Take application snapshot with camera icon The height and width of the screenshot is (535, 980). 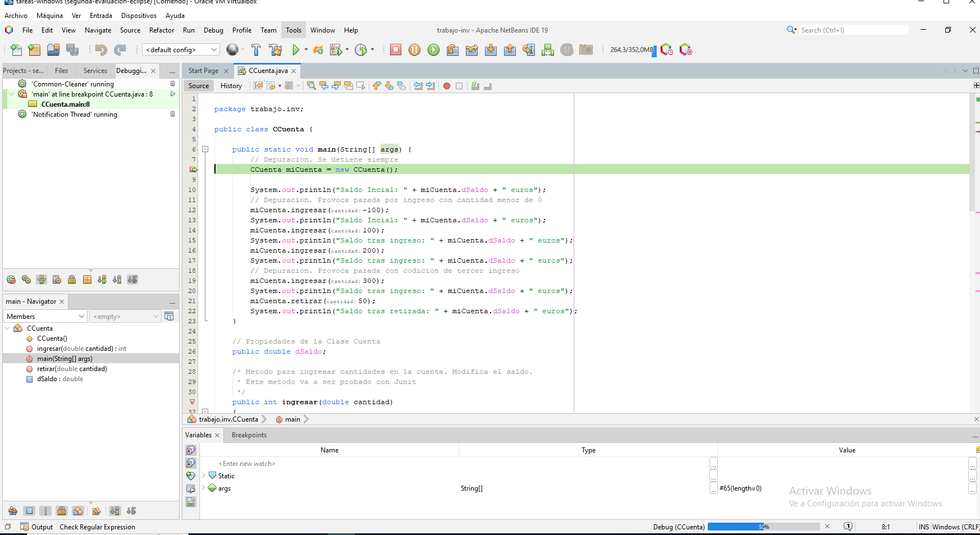[x=586, y=50]
